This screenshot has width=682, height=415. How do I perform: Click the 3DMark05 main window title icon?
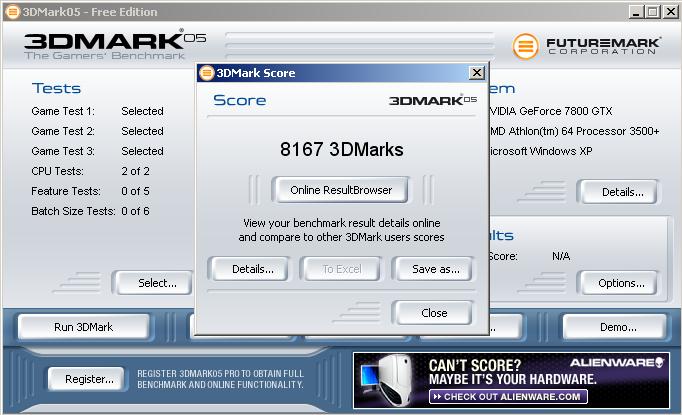click(x=12, y=12)
